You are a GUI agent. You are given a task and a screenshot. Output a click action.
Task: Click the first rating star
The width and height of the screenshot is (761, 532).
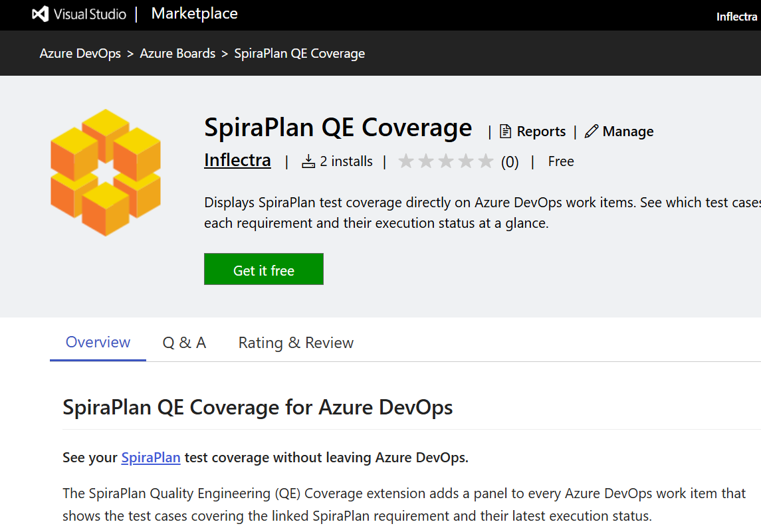click(406, 161)
